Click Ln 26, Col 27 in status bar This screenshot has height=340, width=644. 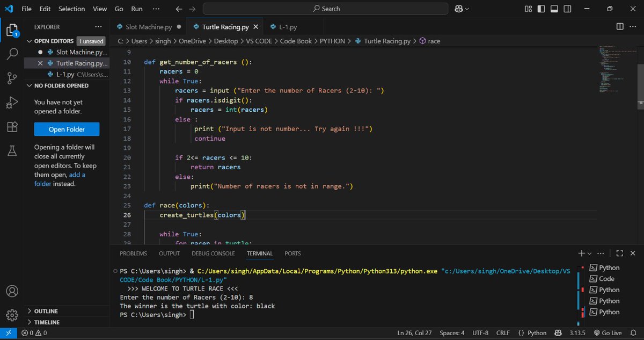point(414,333)
